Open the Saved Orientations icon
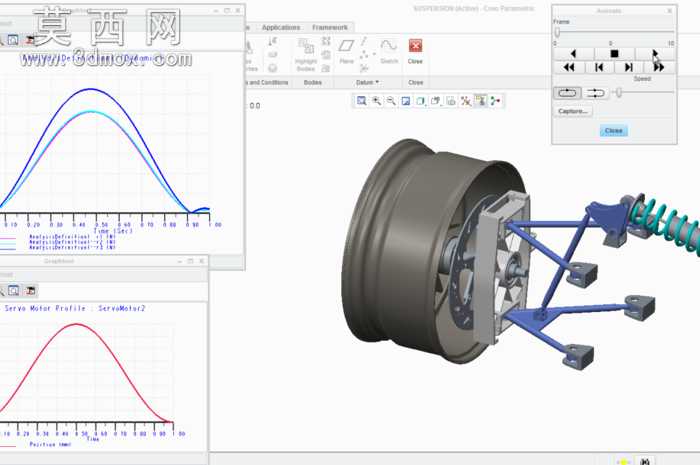Image resolution: width=700 pixels, height=465 pixels. click(436, 101)
